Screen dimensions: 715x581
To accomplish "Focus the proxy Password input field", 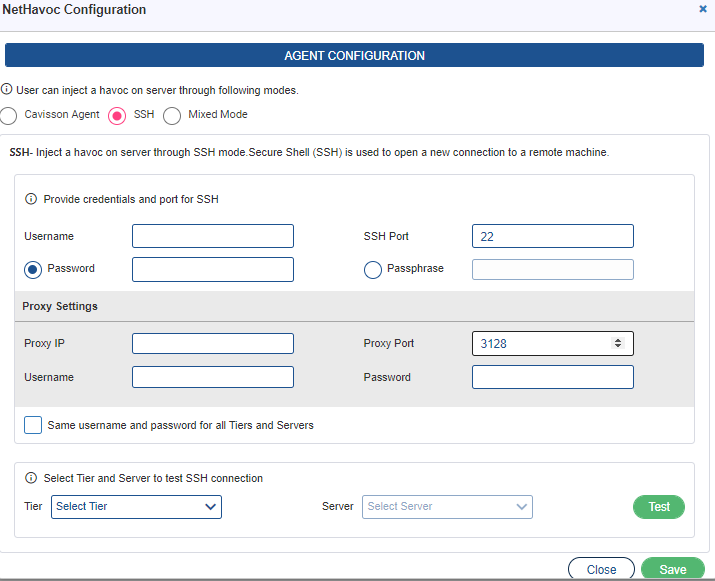I will (553, 377).
